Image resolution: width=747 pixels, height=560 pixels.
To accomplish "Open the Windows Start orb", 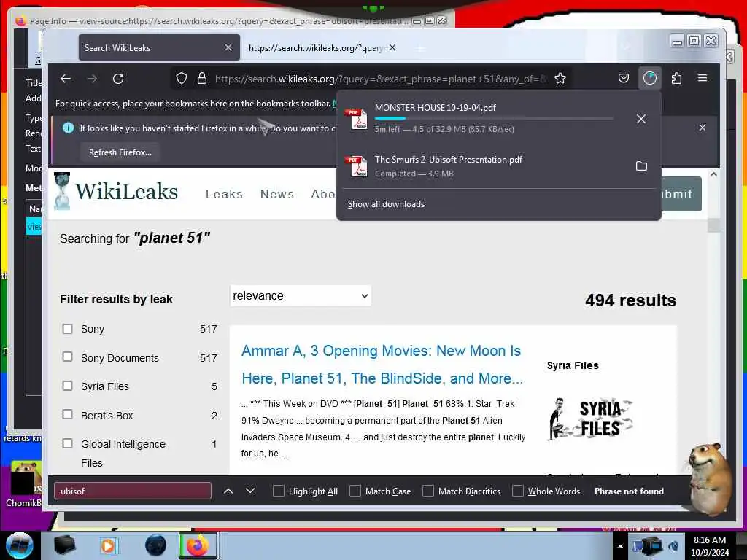I will tap(20, 545).
